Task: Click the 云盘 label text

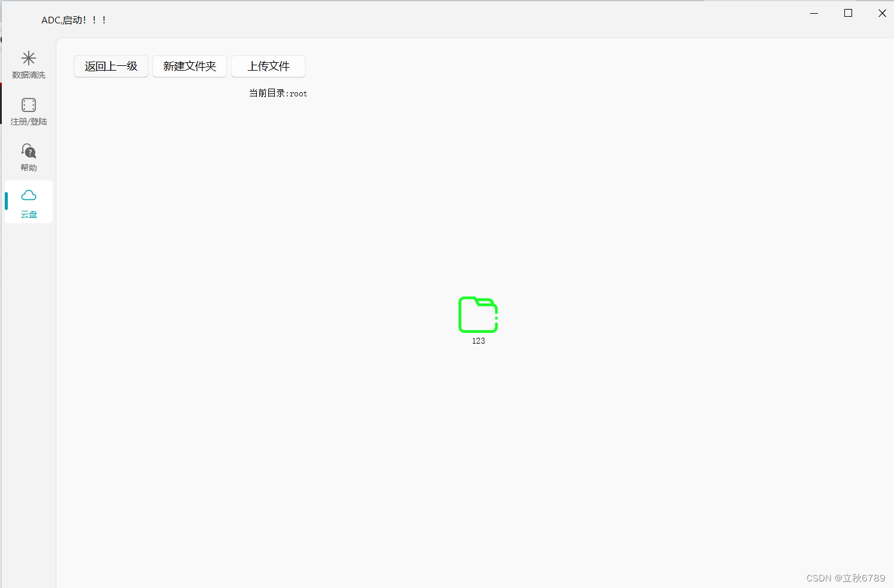Action: click(28, 214)
